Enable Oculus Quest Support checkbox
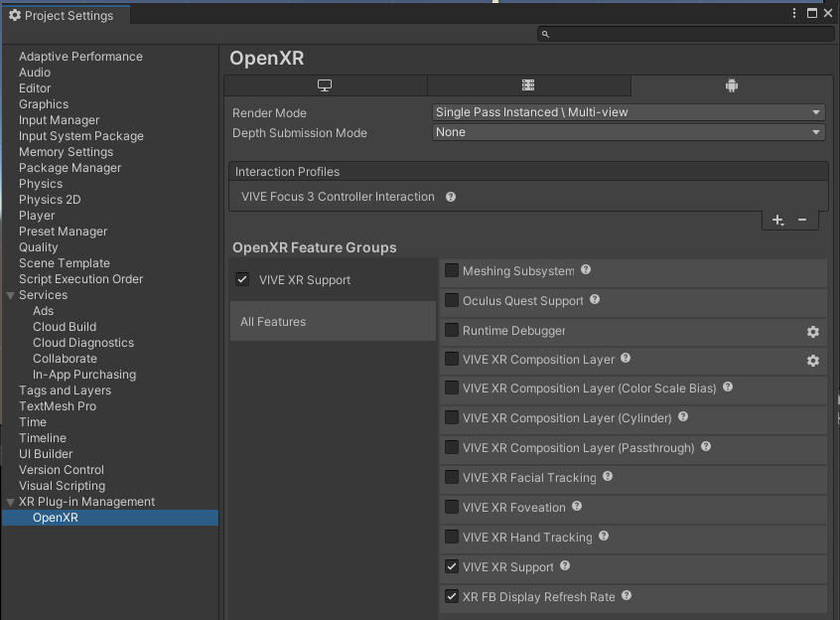 [452, 300]
